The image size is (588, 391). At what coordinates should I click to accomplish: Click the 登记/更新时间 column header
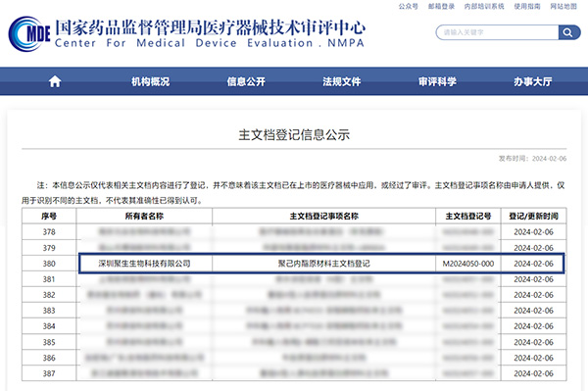(534, 216)
